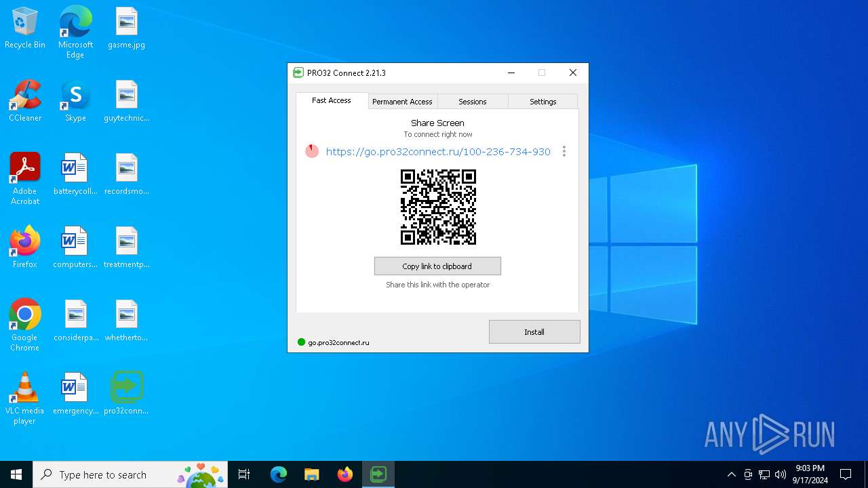Select the CCleaner desktop shortcut
The height and width of the screenshot is (488, 868).
(25, 102)
